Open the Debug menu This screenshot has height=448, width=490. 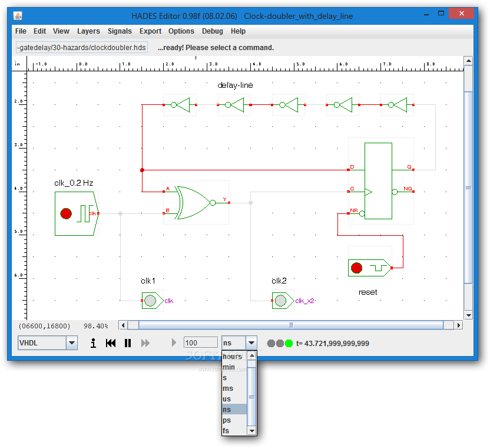click(x=213, y=31)
